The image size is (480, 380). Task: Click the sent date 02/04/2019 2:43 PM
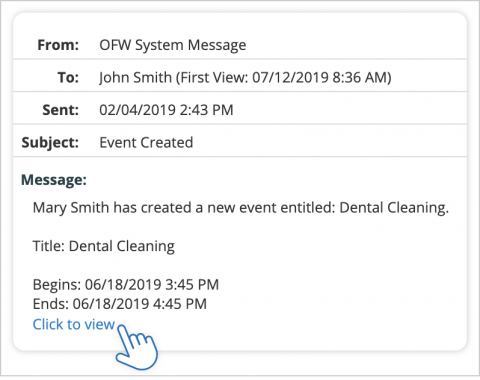(166, 110)
